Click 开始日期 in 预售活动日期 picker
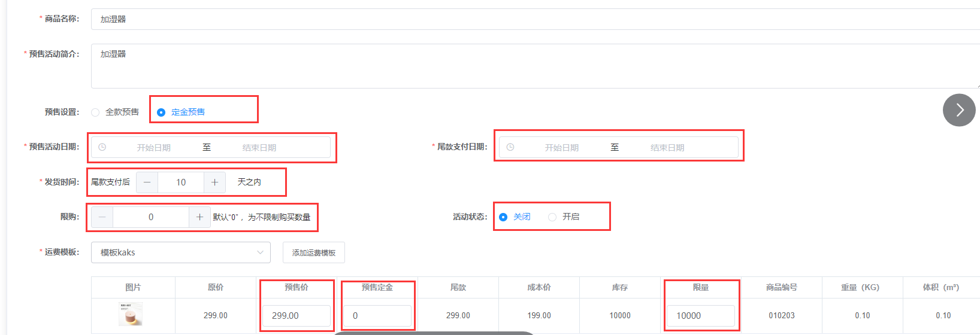This screenshot has width=980, height=335. (x=154, y=148)
